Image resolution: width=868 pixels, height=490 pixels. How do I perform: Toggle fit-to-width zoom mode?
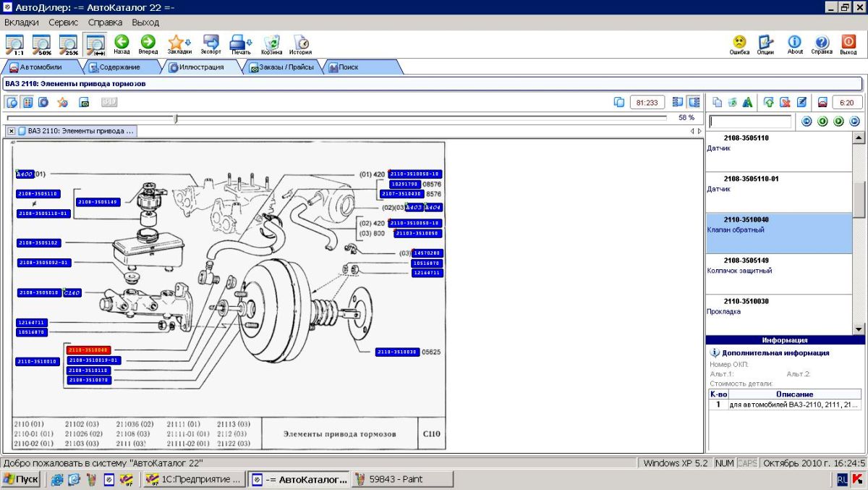tap(95, 44)
